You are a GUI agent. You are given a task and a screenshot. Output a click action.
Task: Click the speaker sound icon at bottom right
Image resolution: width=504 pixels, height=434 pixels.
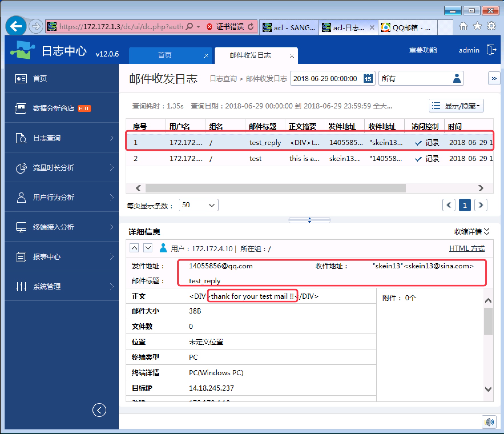click(x=489, y=422)
